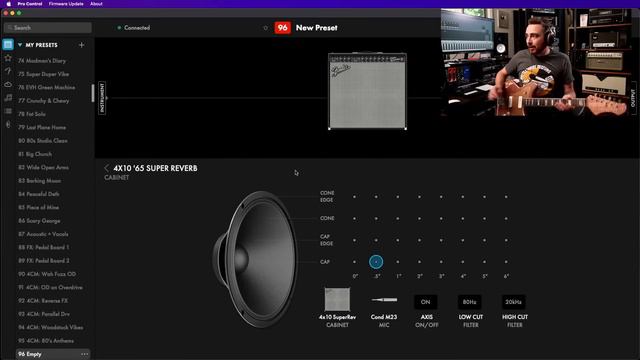Load preset 87 Acoustic + Vocals
This screenshot has height=360, width=640.
[x=43, y=234]
